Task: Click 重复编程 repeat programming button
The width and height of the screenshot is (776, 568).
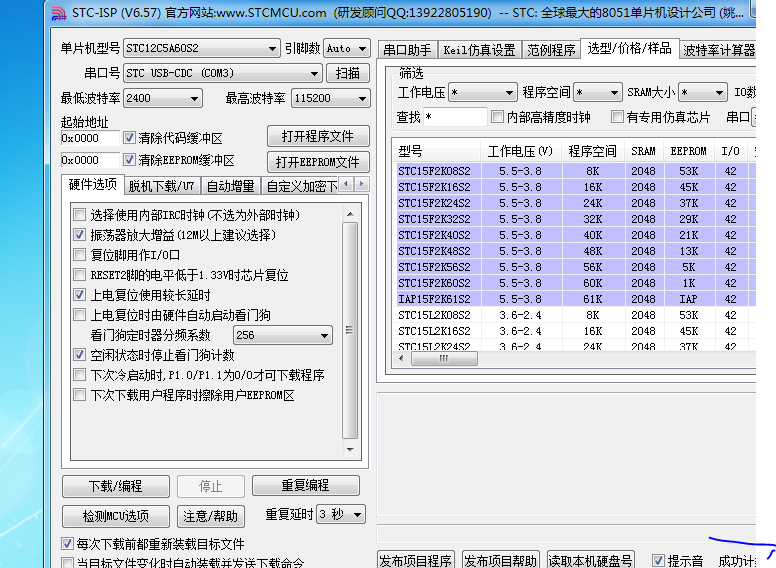Action: coord(305,485)
